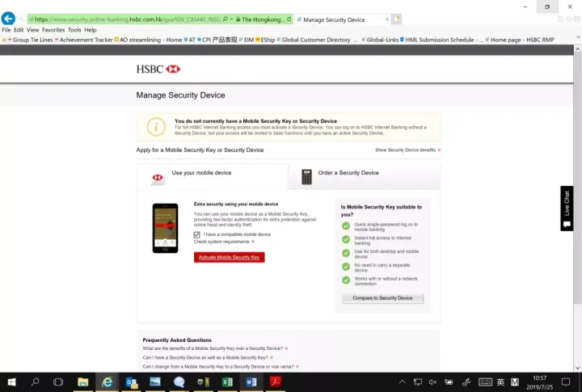Expand Check system requirements
Viewport: 582px width, 392px height.
224,242
